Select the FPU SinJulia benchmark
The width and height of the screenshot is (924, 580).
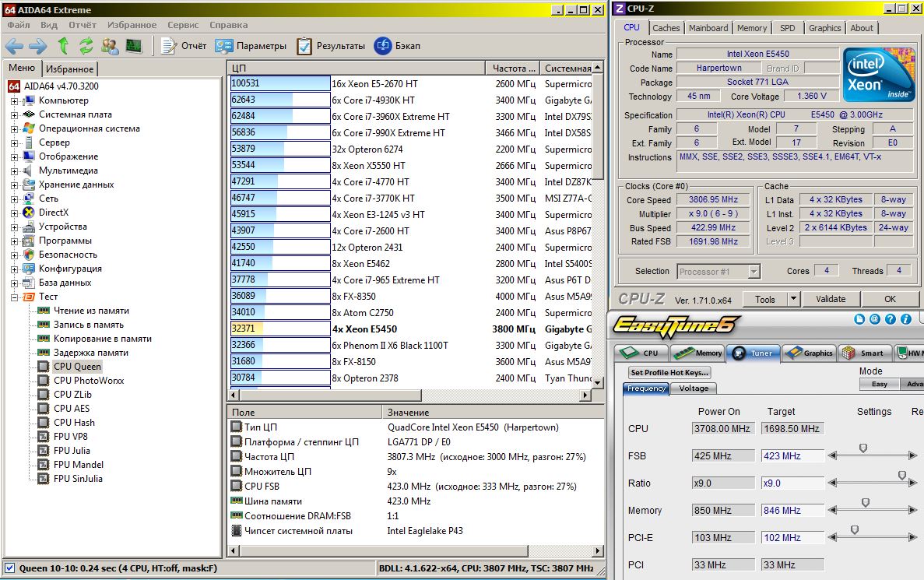pos(78,479)
